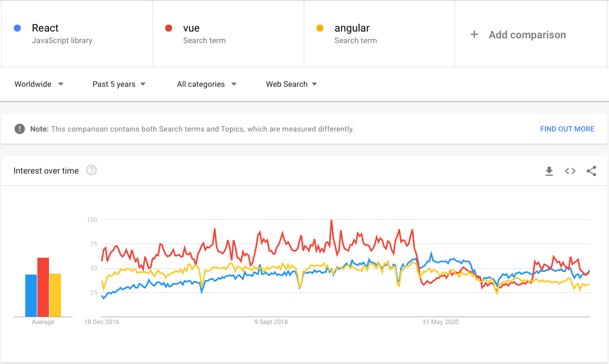Open the Worldwide region dropdown
This screenshot has width=609, height=364.
[x=39, y=84]
